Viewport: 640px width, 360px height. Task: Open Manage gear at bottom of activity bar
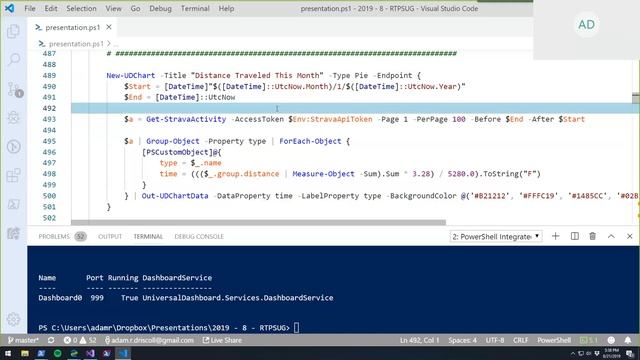[x=13, y=319]
